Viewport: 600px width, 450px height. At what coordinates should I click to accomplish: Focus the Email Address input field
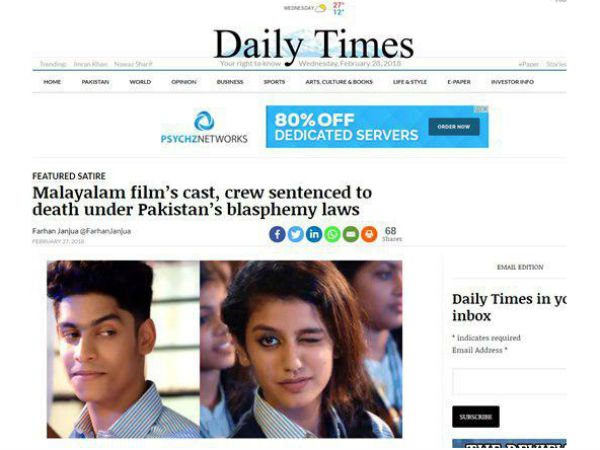pyautogui.click(x=509, y=381)
